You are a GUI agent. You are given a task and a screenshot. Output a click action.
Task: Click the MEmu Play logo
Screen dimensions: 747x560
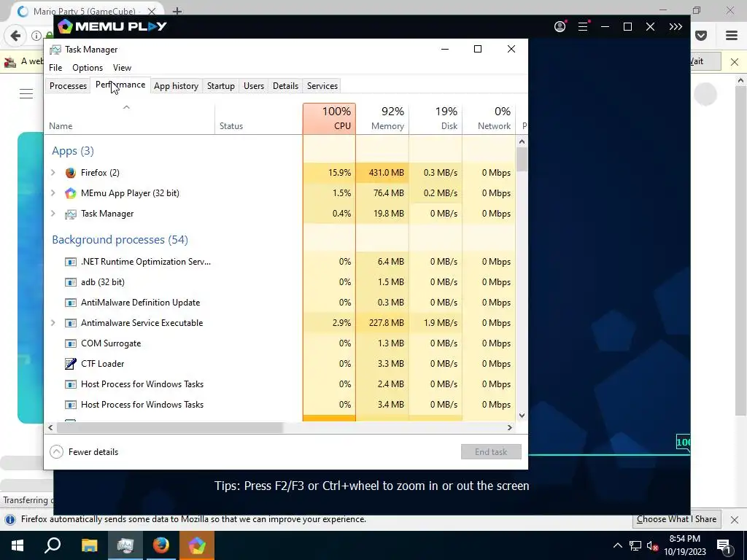[x=112, y=26]
